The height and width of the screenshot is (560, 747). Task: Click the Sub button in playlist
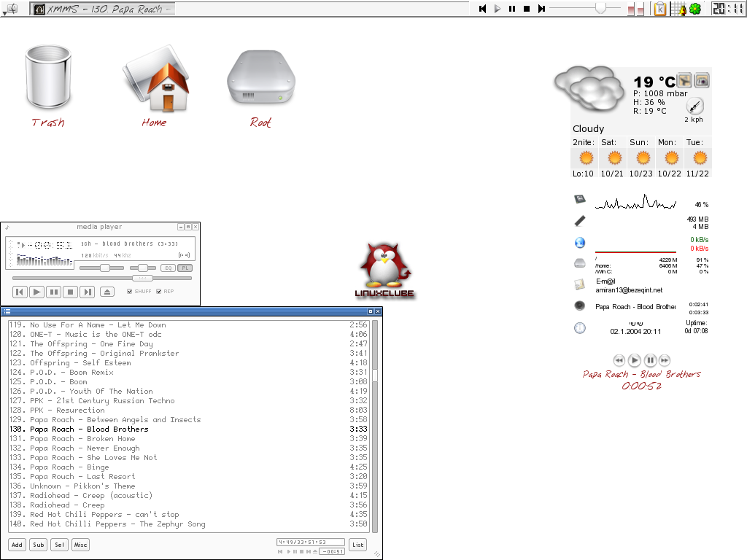tap(39, 545)
